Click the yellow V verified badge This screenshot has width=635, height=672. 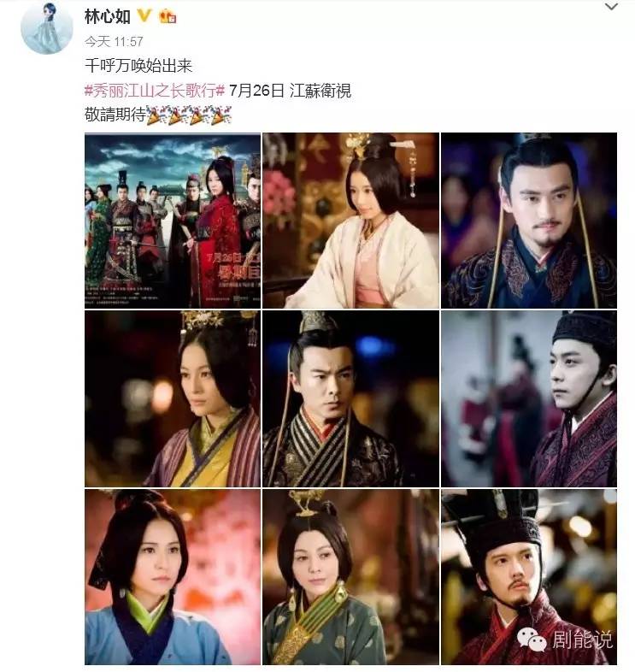click(144, 16)
